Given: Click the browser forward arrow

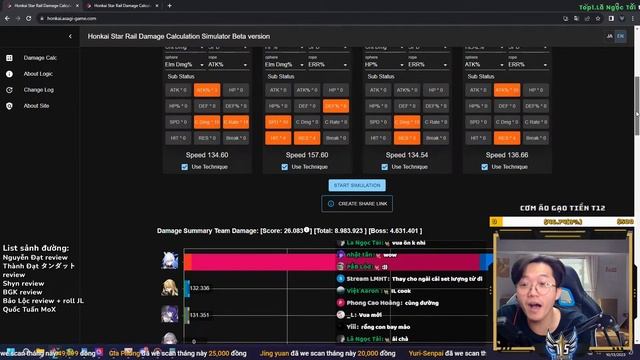Looking at the screenshot, I should (18, 18).
